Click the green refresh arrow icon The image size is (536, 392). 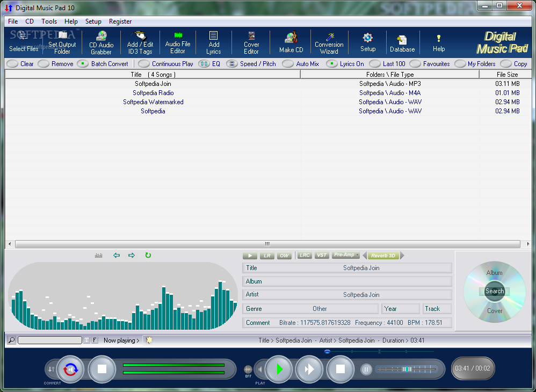[x=148, y=255]
